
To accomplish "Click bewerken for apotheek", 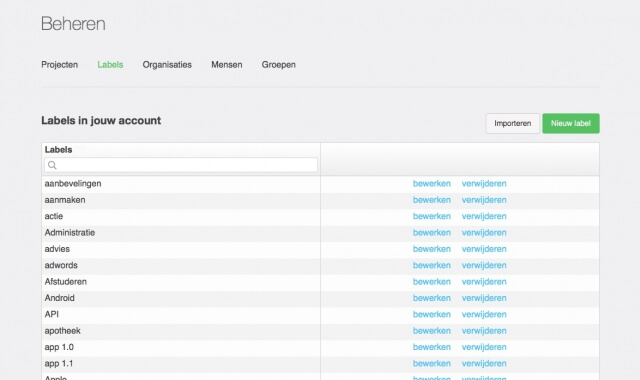I will [432, 331].
